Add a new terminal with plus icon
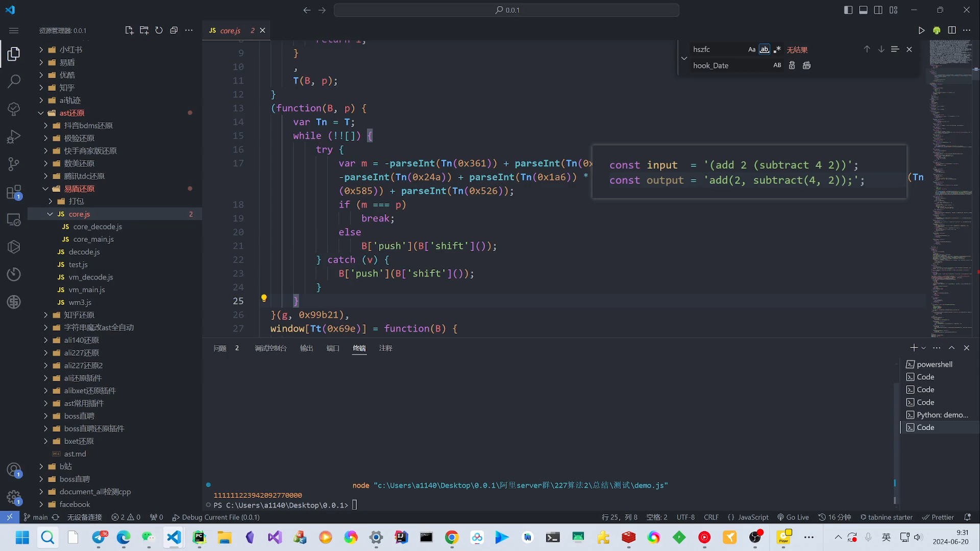Screen dimensions: 980x551 pos(914,348)
